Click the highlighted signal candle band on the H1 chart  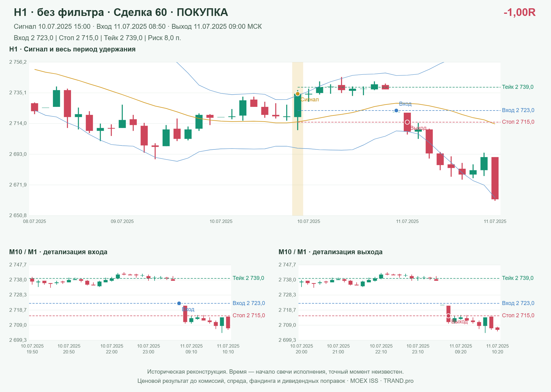point(298,139)
